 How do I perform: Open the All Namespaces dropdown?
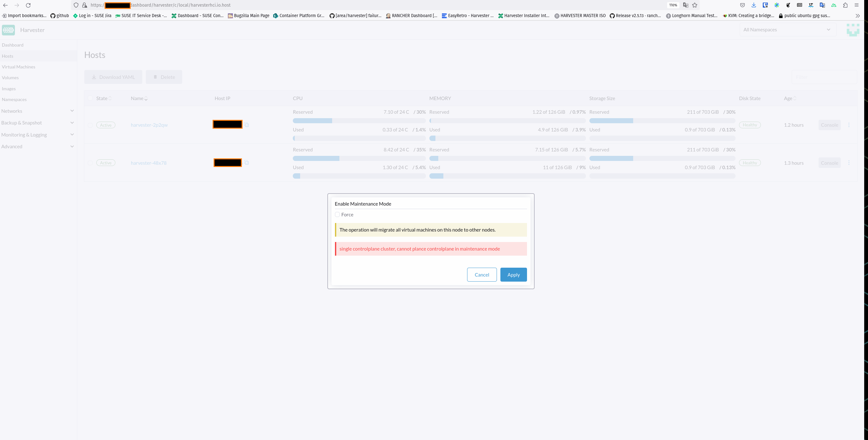787,30
